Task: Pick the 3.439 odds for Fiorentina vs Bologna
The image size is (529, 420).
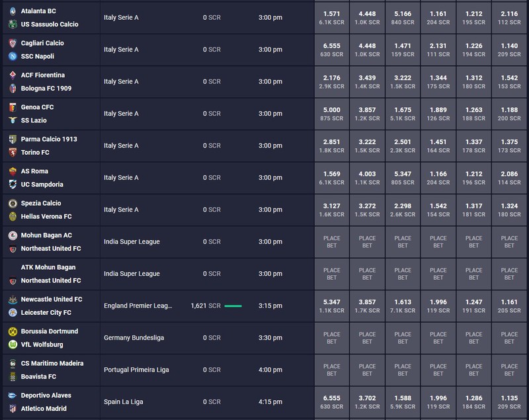Action: pyautogui.click(x=367, y=81)
